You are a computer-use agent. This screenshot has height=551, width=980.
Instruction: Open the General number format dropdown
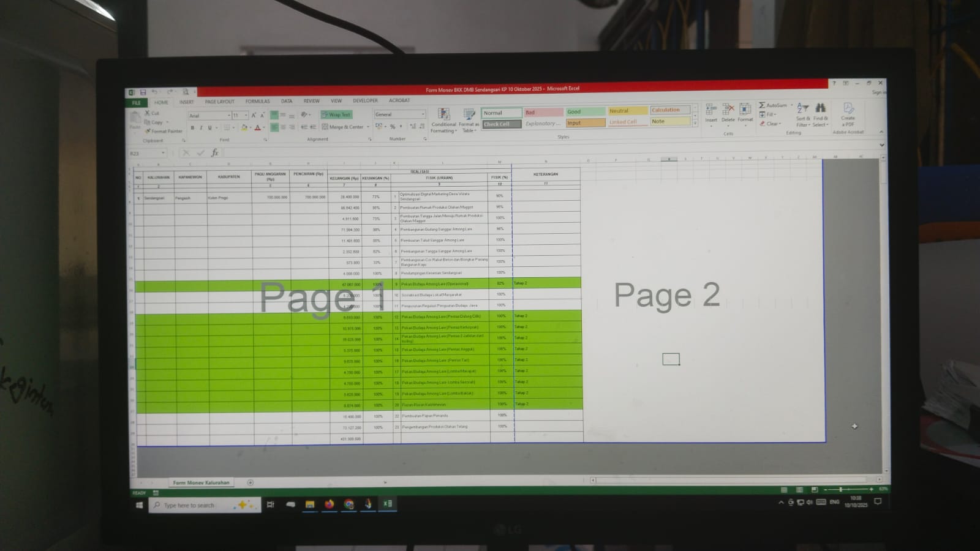(x=423, y=114)
